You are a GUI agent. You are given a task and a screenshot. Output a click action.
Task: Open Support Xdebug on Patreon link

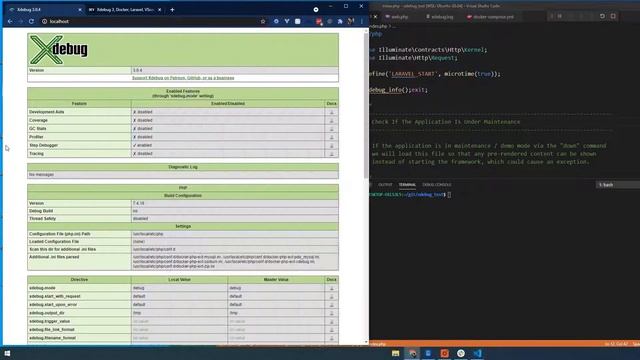click(183, 78)
